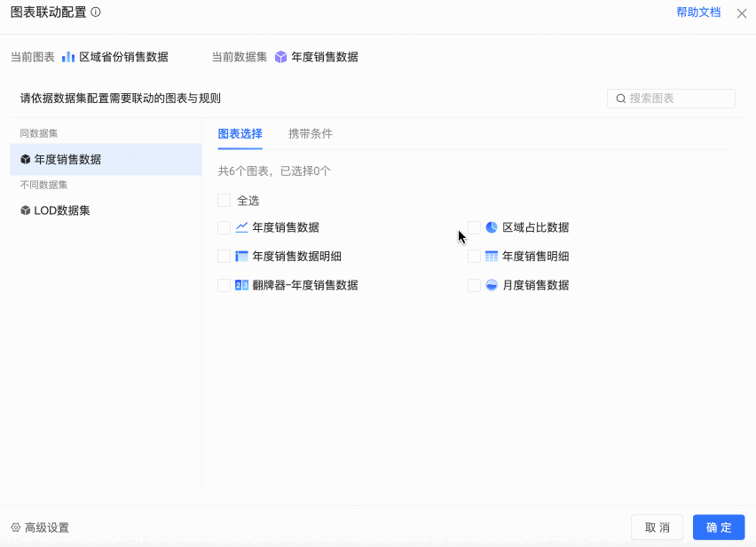This screenshot has width=756, height=547.
Task: Click the gear icon for 高级设置
Action: [16, 527]
